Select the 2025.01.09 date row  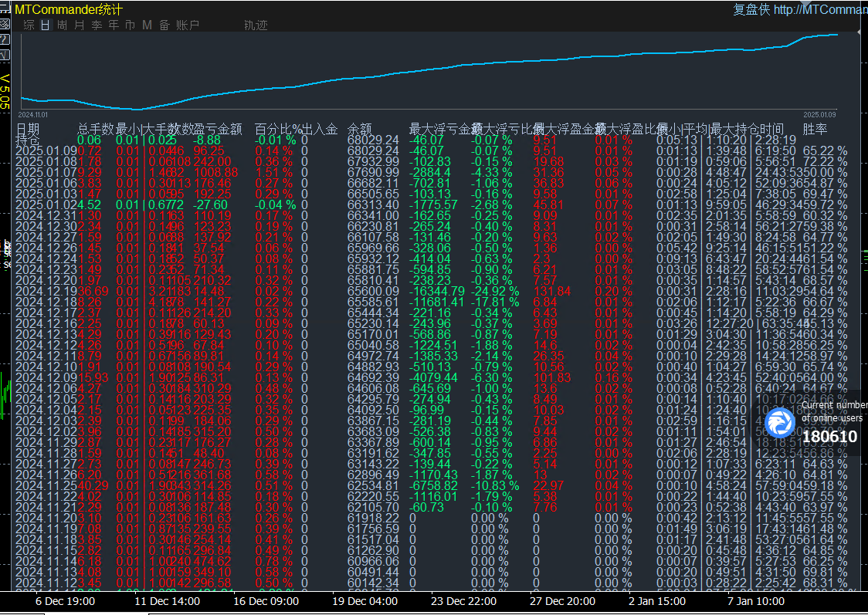pyautogui.click(x=46, y=151)
